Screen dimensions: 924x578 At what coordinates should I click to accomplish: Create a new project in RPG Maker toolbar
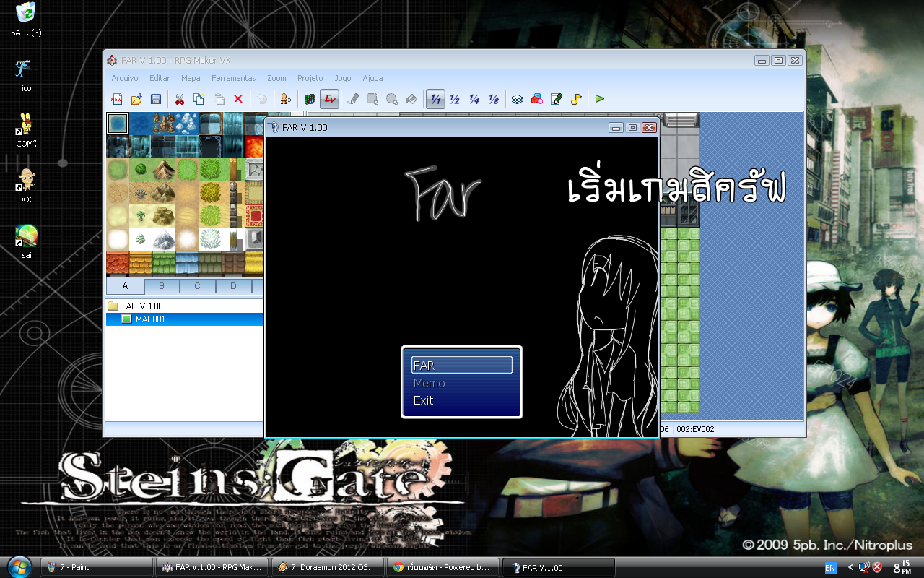coord(116,99)
